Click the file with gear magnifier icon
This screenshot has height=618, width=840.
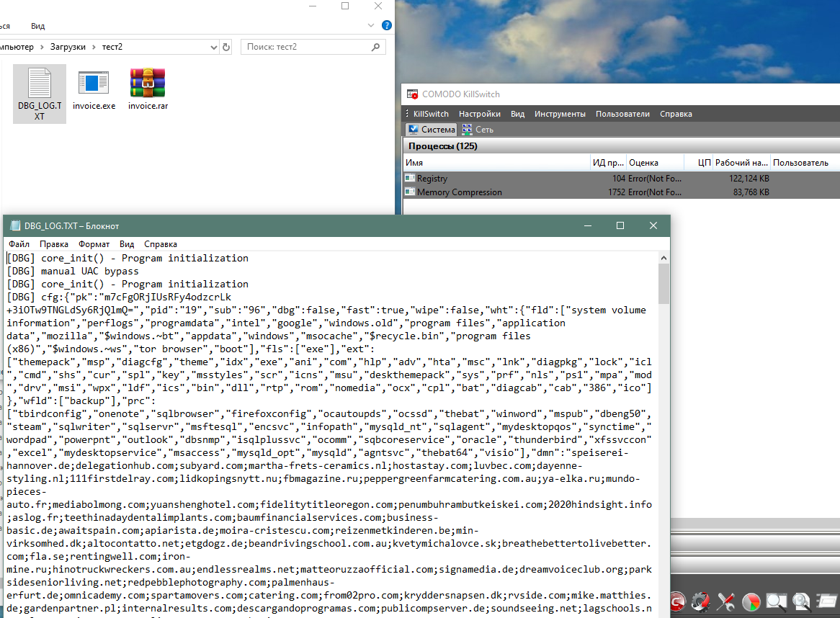pos(801,602)
